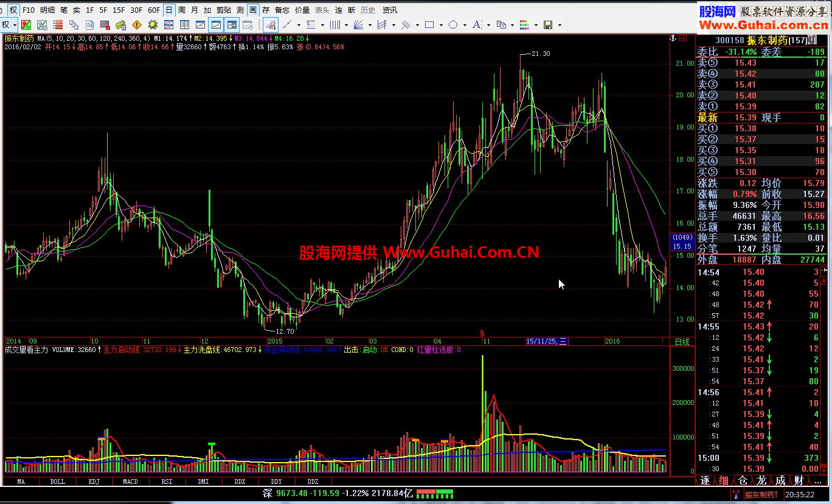Switch to 5F five-minute period
Viewport: 832px width, 504px height.
(103, 10)
